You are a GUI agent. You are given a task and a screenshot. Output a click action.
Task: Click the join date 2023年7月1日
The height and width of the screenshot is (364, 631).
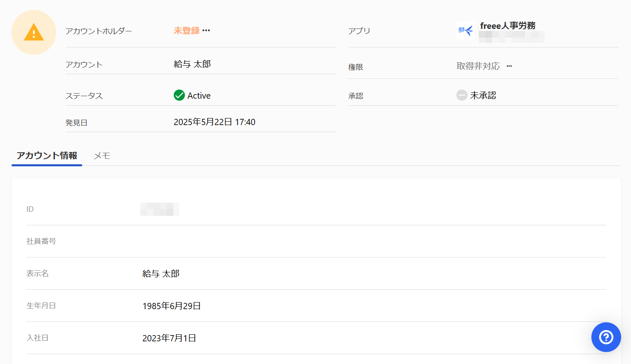(169, 338)
